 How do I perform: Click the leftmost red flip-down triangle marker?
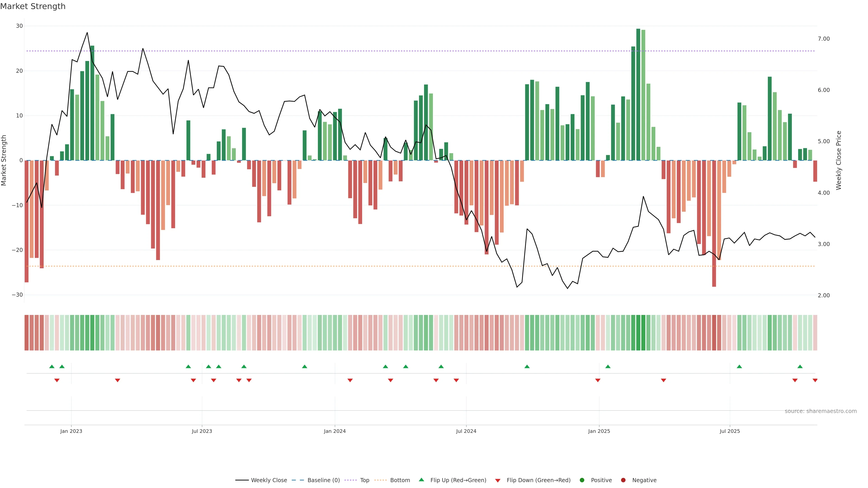pos(57,380)
